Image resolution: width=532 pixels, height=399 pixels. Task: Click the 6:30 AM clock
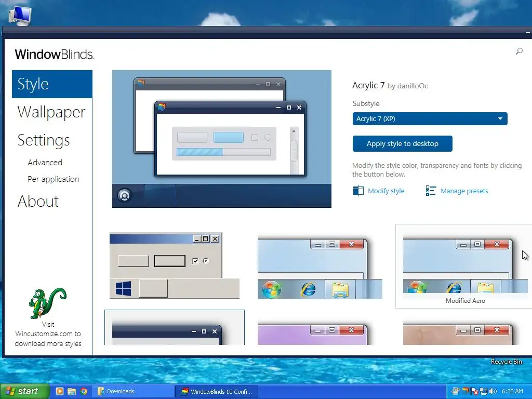[x=512, y=391]
